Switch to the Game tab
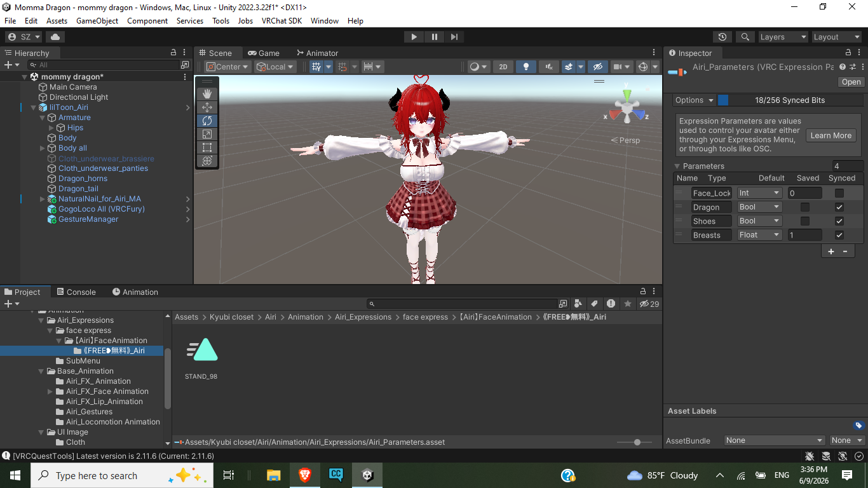 click(264, 53)
